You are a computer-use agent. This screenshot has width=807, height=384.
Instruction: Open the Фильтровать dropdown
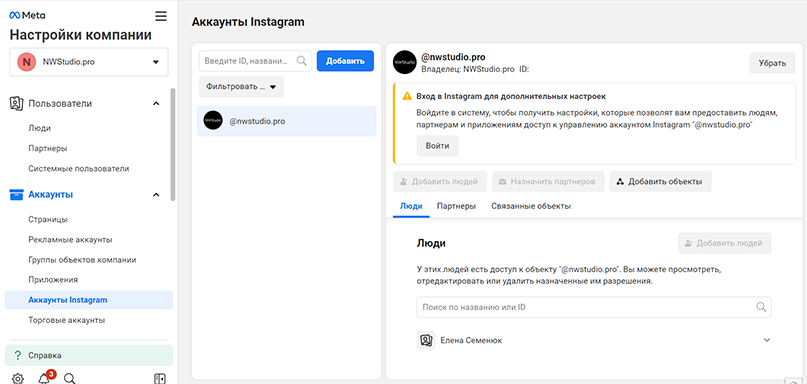(x=241, y=87)
